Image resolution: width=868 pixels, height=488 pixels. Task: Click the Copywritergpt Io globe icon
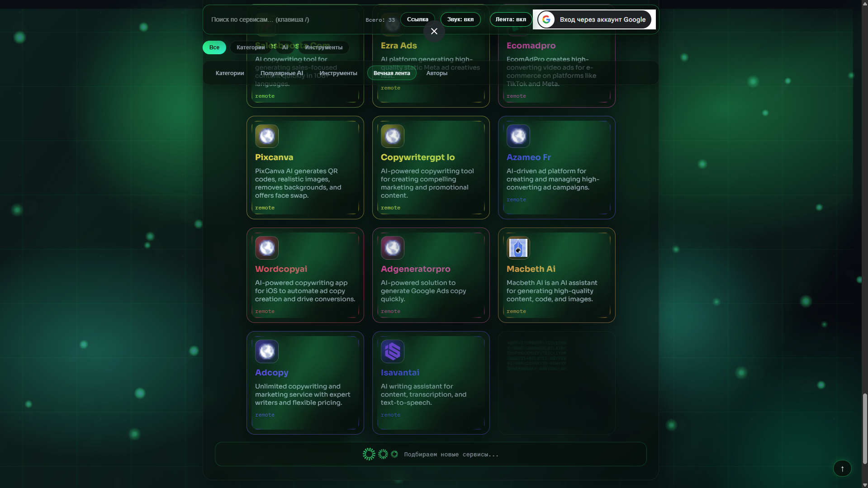pos(392,136)
